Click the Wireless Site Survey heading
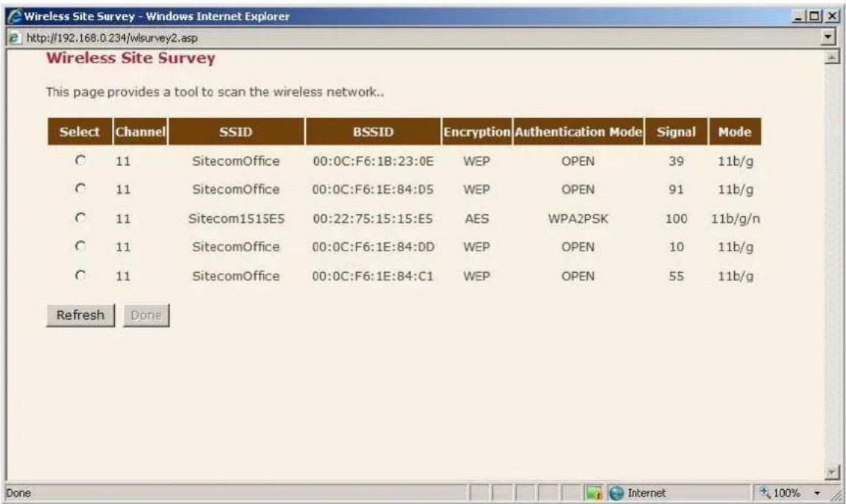The width and height of the screenshot is (846, 504). [x=131, y=57]
